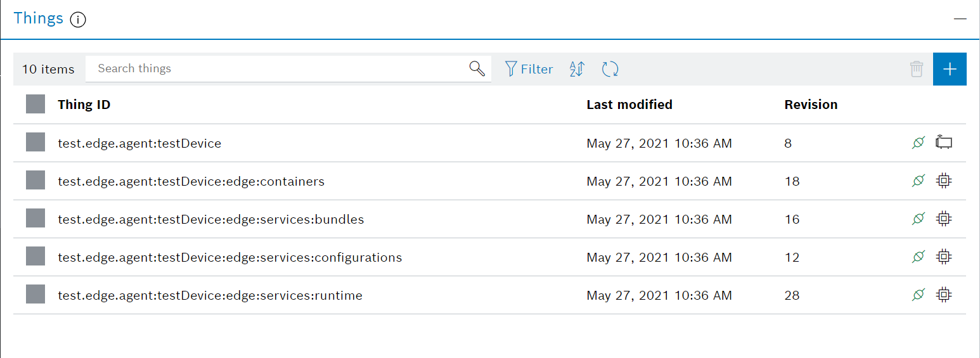Collapse the Things panel with minus
This screenshot has width=980, height=358.
960,19
